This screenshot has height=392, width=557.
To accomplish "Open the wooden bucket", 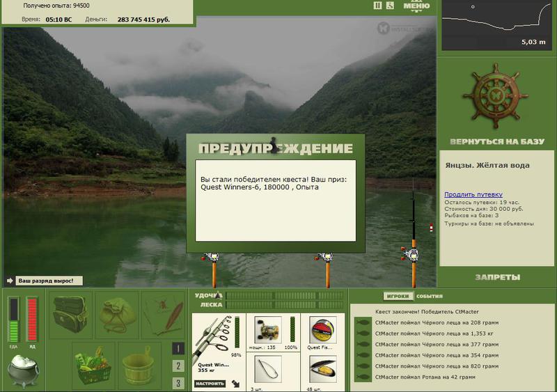I will (x=139, y=366).
